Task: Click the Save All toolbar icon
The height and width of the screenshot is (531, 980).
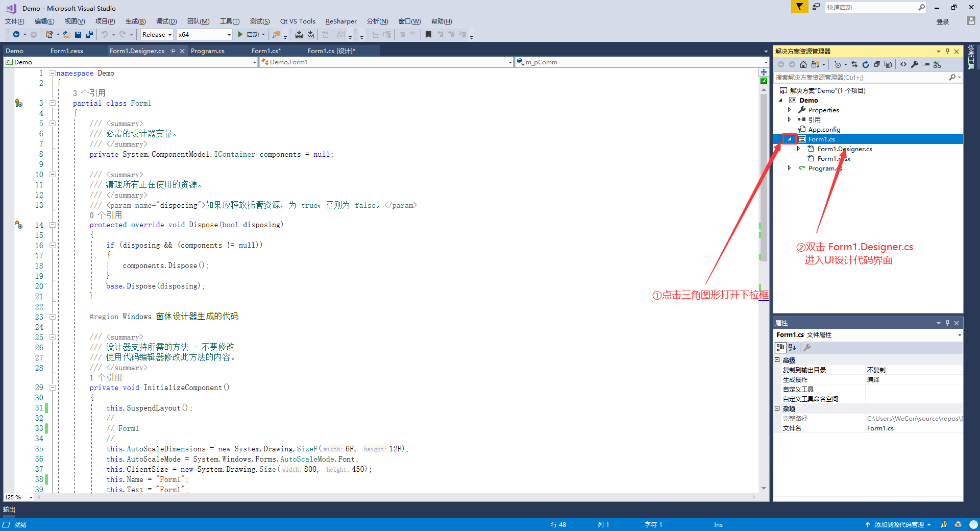Action: [89, 35]
